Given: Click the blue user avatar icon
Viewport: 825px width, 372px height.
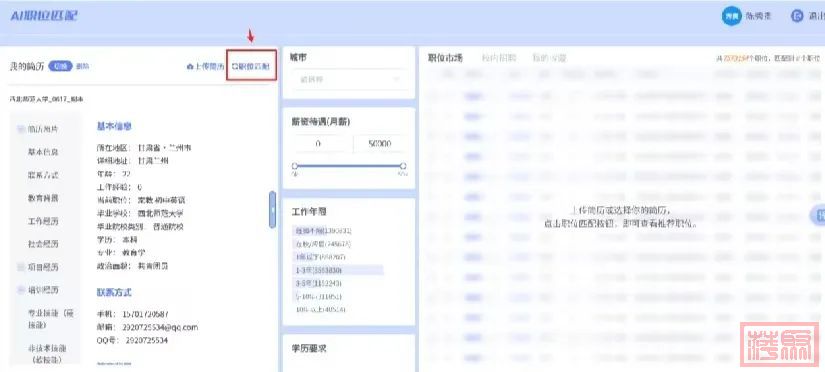Looking at the screenshot, I should (x=731, y=16).
